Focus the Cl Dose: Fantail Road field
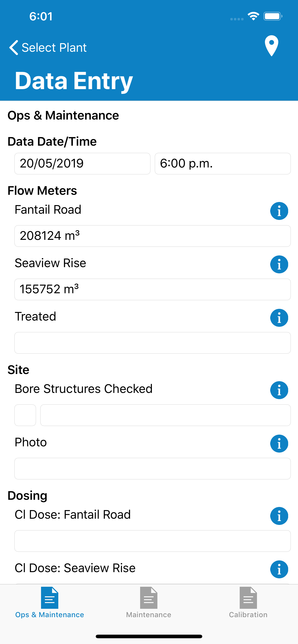The image size is (298, 644). tap(153, 541)
